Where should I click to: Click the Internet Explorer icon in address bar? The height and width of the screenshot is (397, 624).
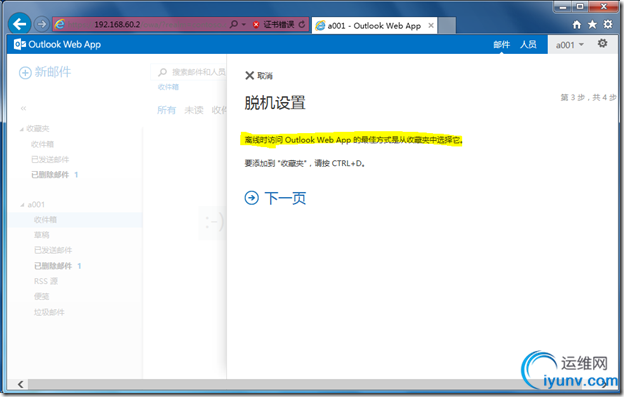coord(60,24)
